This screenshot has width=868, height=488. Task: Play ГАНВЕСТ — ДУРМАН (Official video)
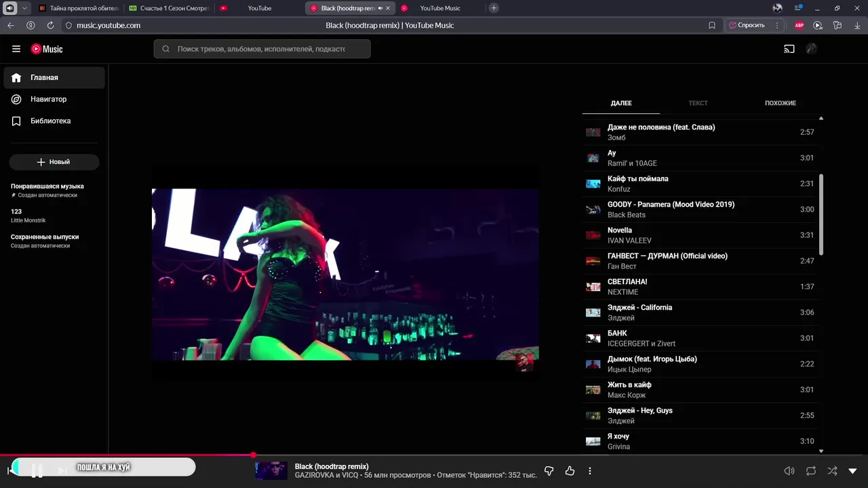click(x=700, y=261)
